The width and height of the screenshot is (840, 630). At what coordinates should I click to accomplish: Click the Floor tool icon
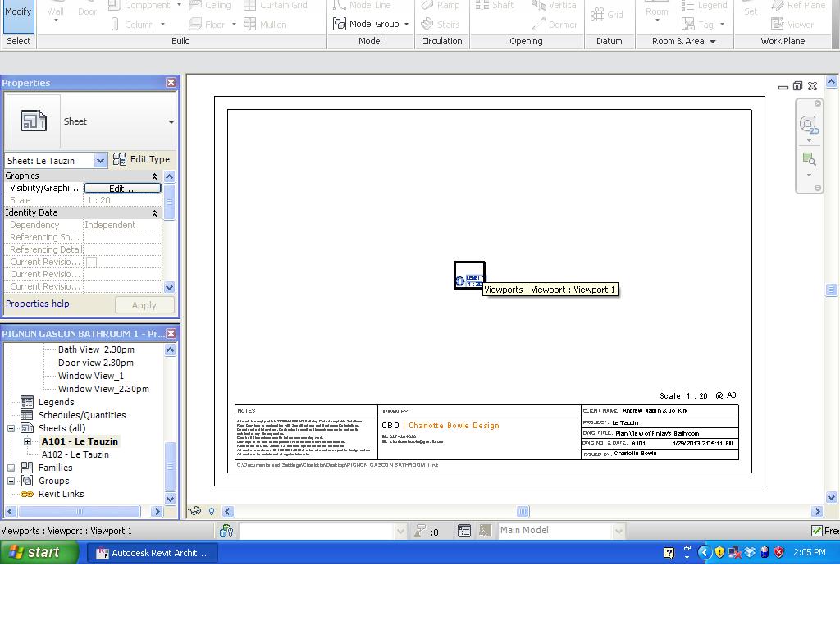tap(195, 24)
